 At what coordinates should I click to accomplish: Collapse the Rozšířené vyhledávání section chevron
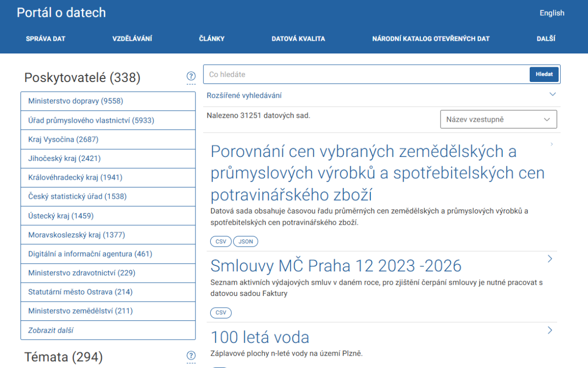[553, 94]
